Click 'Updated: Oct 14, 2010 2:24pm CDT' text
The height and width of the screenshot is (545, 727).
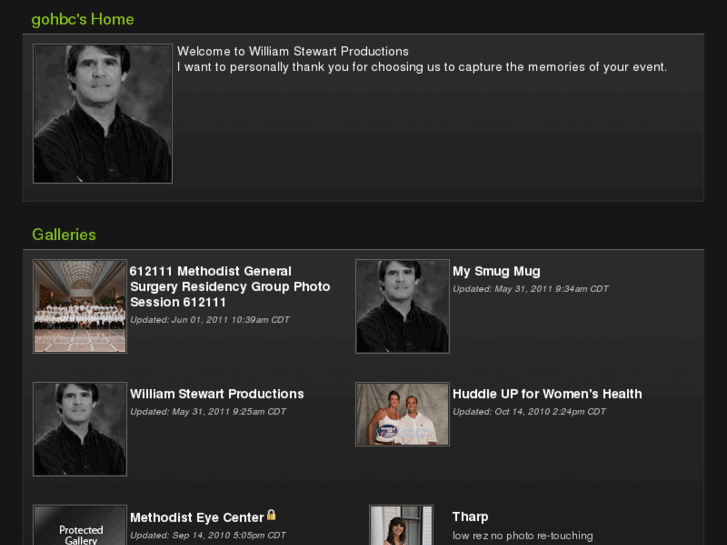click(x=529, y=412)
